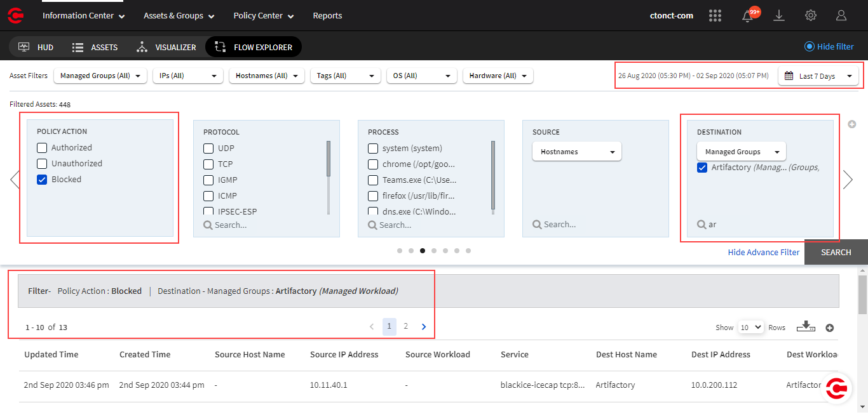Check the ICMP protocol box

tap(208, 196)
